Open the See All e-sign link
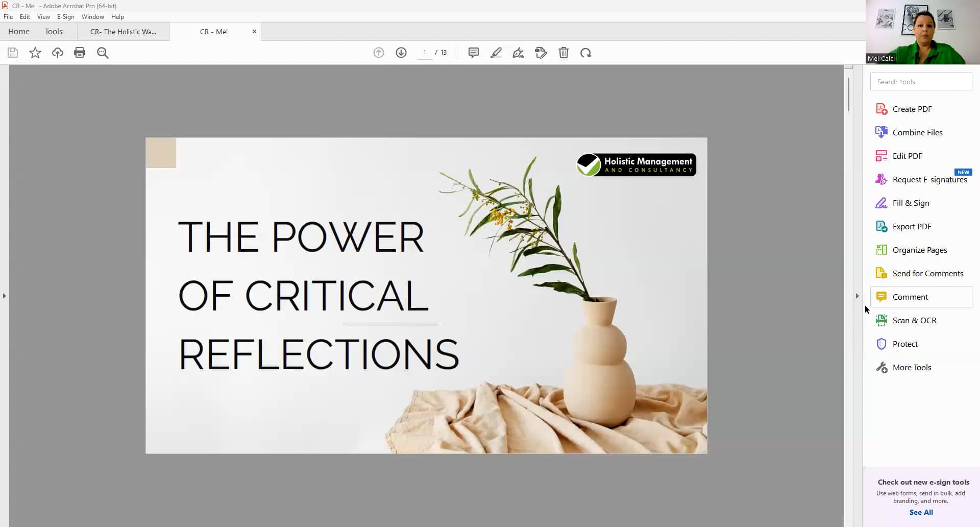The height and width of the screenshot is (527, 980). click(921, 512)
